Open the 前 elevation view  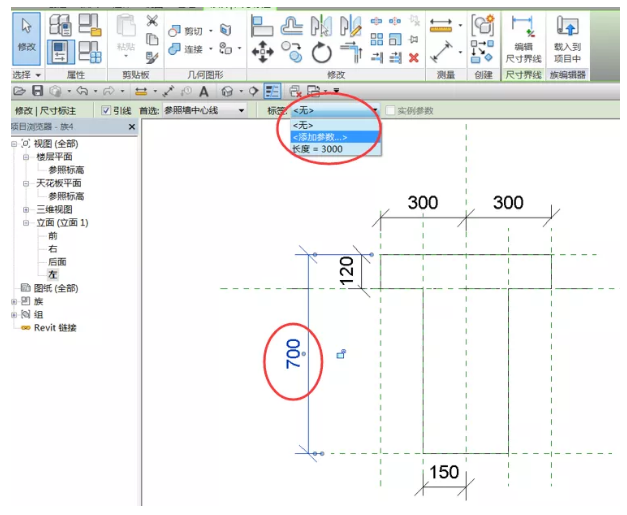pos(53,236)
